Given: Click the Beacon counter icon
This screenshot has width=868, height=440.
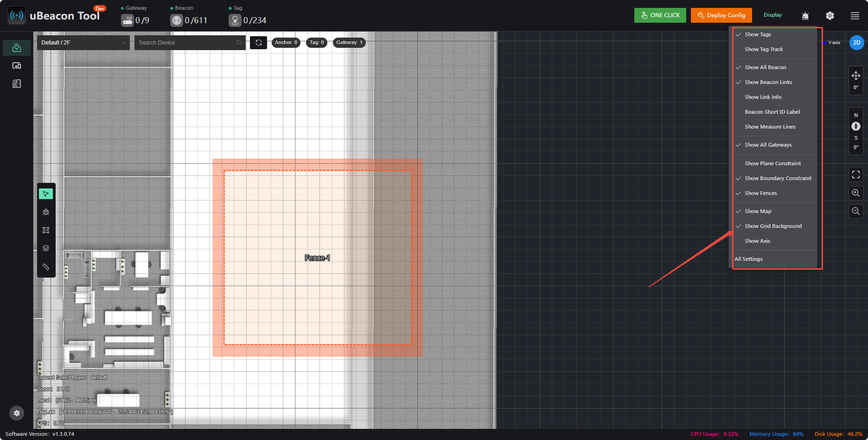Looking at the screenshot, I should pyautogui.click(x=177, y=20).
